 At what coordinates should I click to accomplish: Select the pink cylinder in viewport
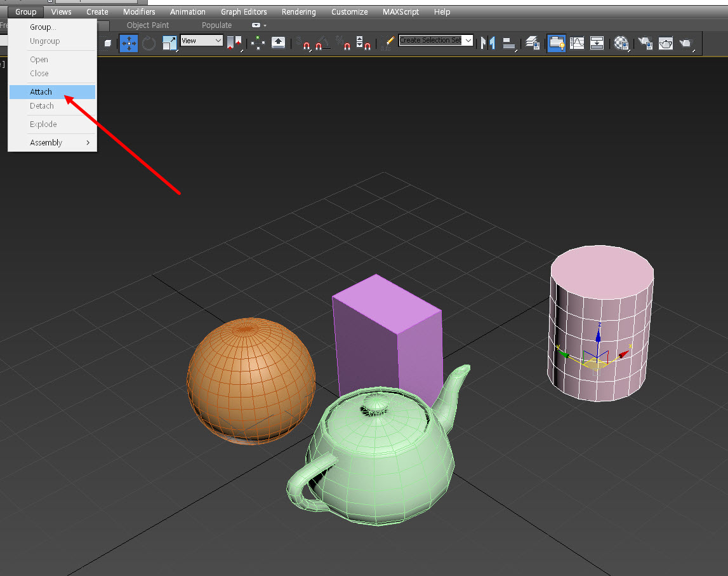602,323
